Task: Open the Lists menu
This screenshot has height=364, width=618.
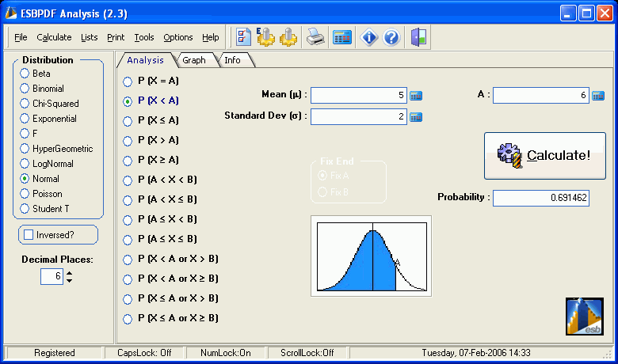Action: coord(89,37)
